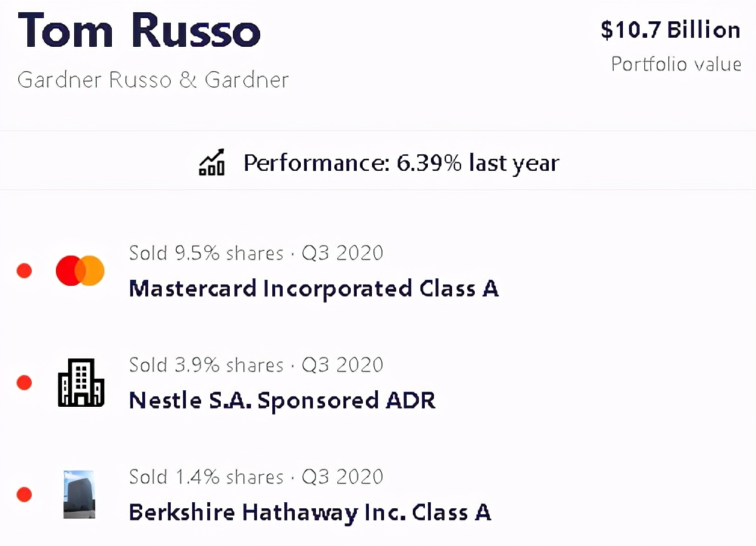Click Gardner Russo & Gardner firm name
Viewport: 756px width, 546px height.
153,79
